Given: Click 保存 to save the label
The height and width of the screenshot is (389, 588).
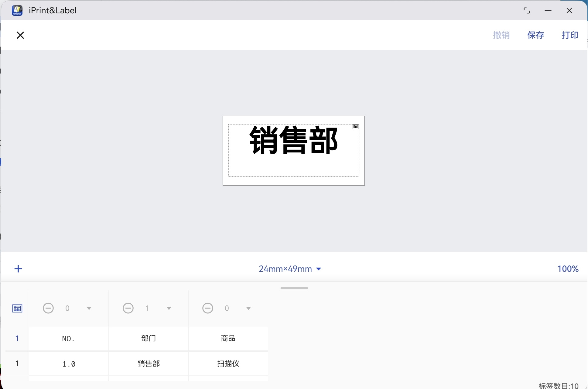Looking at the screenshot, I should (536, 35).
